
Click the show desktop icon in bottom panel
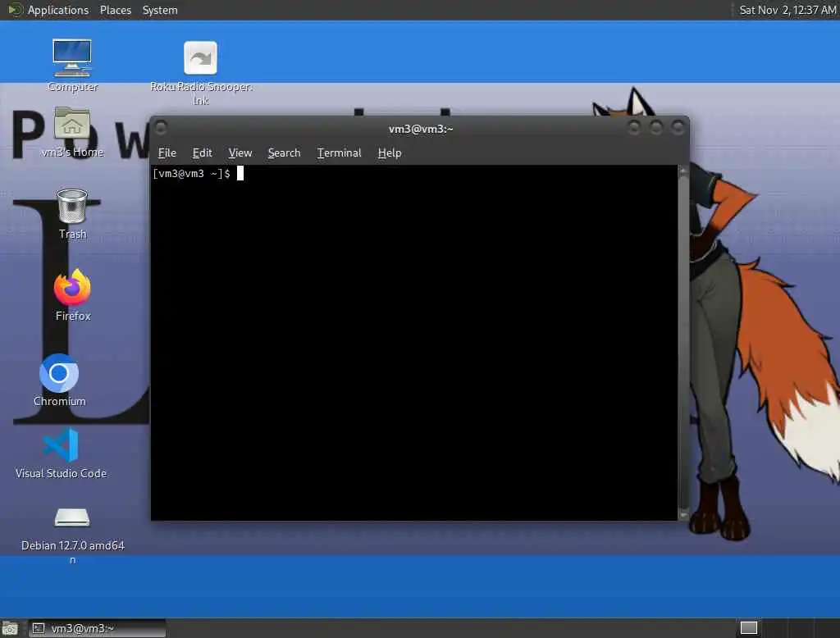point(10,628)
